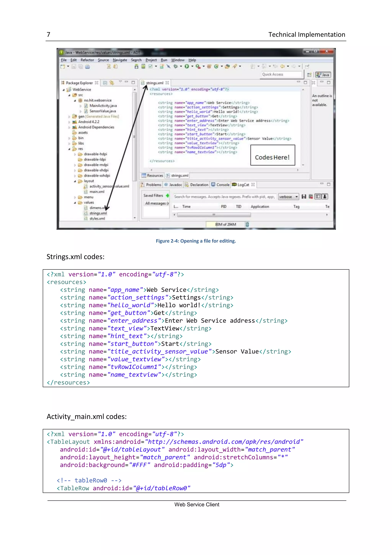Minimize the strings.xml editor area
Image resolution: width=392 pixels, height=555 pixels.
[299, 82]
